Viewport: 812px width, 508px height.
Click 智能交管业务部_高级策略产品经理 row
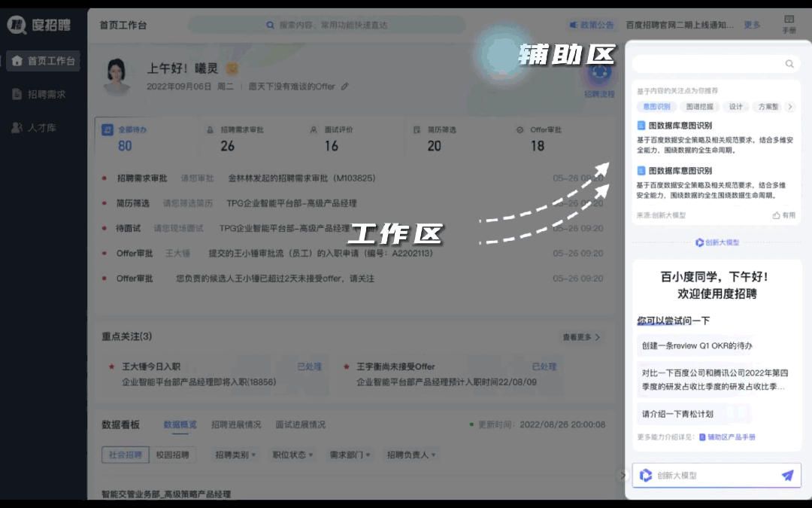[x=166, y=494]
